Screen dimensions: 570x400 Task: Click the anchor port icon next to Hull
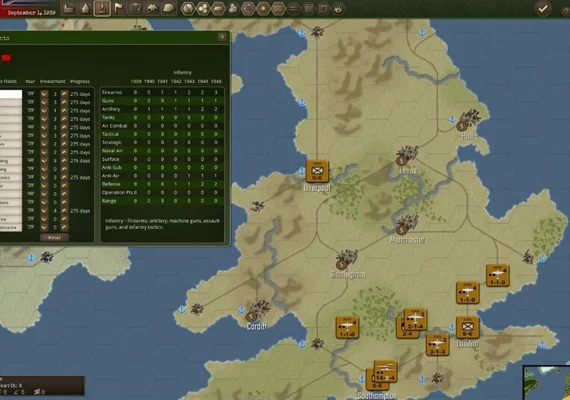tap(452, 119)
